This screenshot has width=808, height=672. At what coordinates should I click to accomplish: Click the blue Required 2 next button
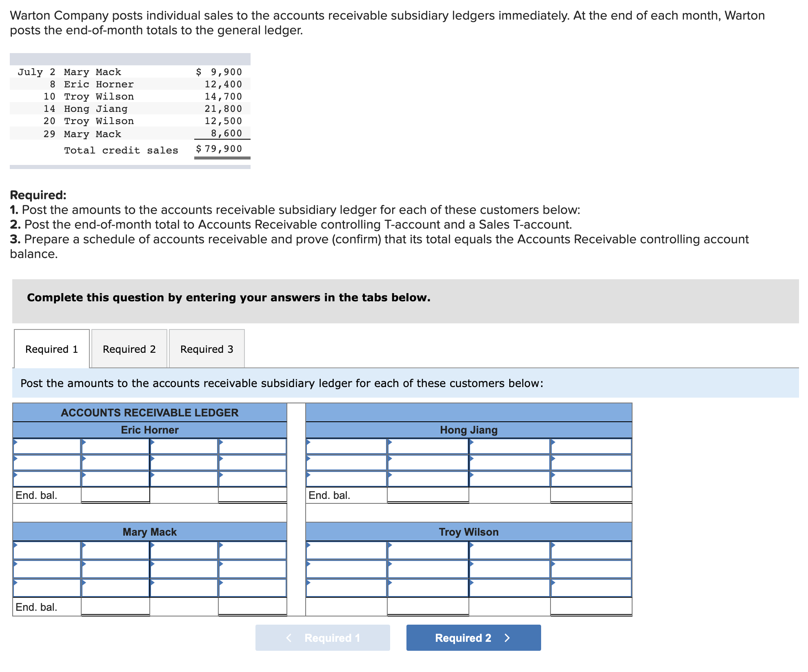473,638
